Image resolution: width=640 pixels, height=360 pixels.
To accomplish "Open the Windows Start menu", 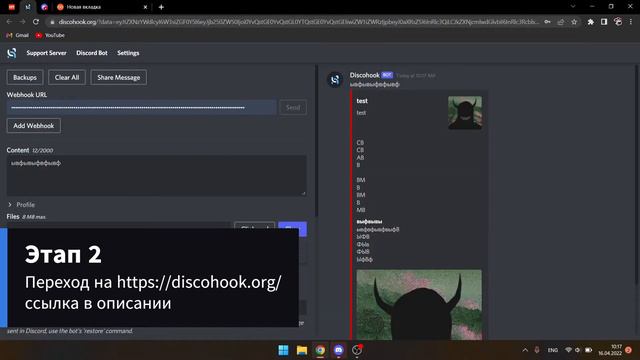I will pos(283,350).
